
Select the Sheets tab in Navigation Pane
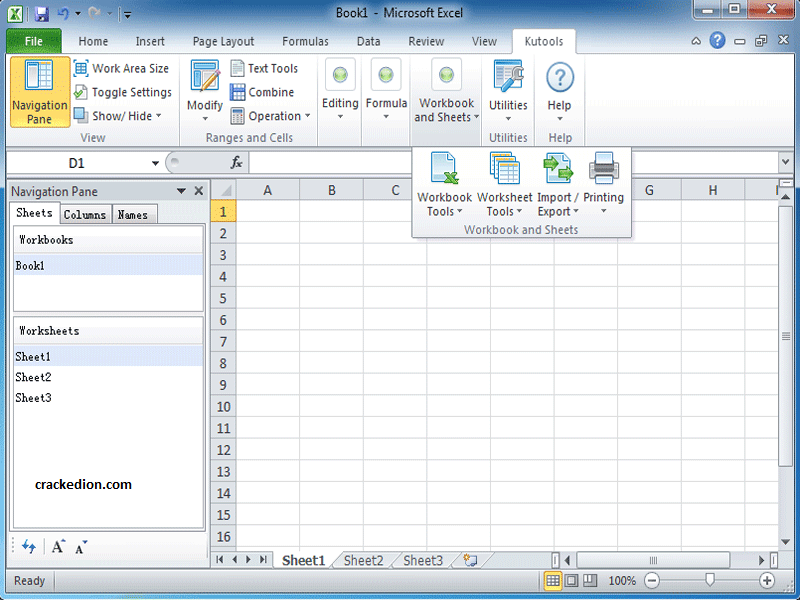(x=34, y=213)
